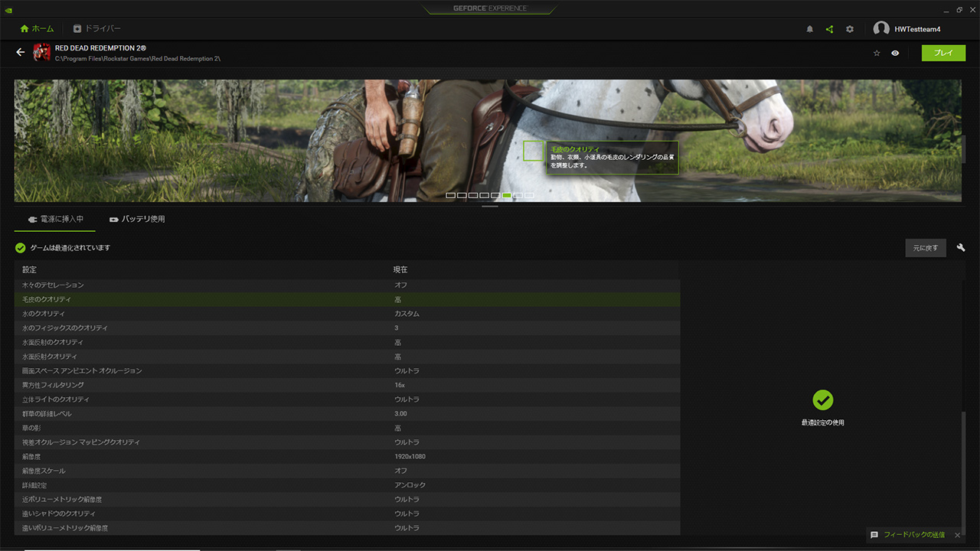
Task: Select the 異方性フィルタリング row
Action: (347, 385)
